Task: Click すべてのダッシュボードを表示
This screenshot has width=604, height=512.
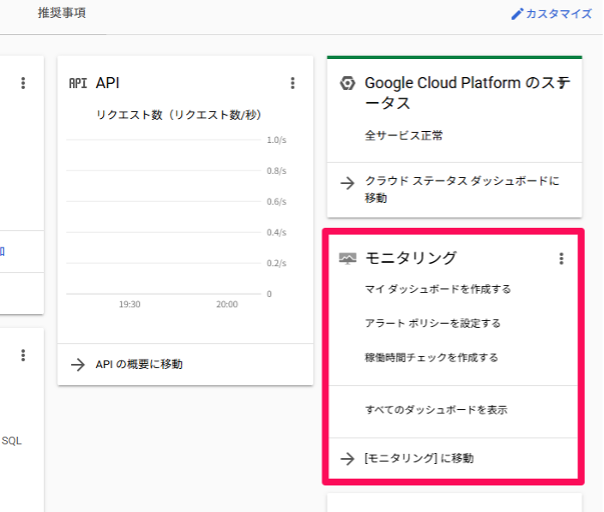Action: coord(436,410)
